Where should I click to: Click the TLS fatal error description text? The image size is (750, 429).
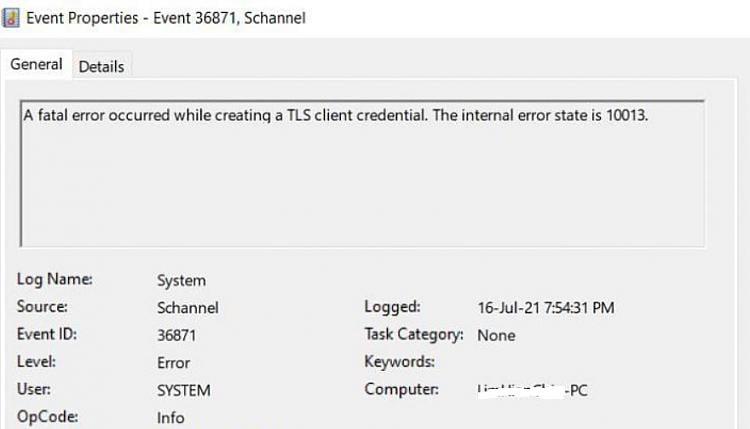click(x=336, y=115)
